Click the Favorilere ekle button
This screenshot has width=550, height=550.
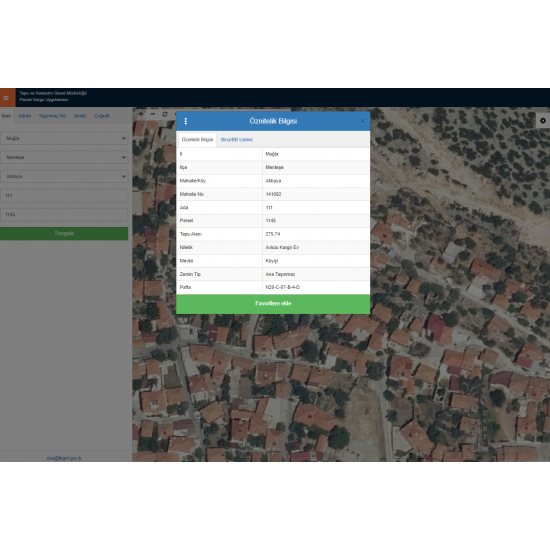(273, 304)
